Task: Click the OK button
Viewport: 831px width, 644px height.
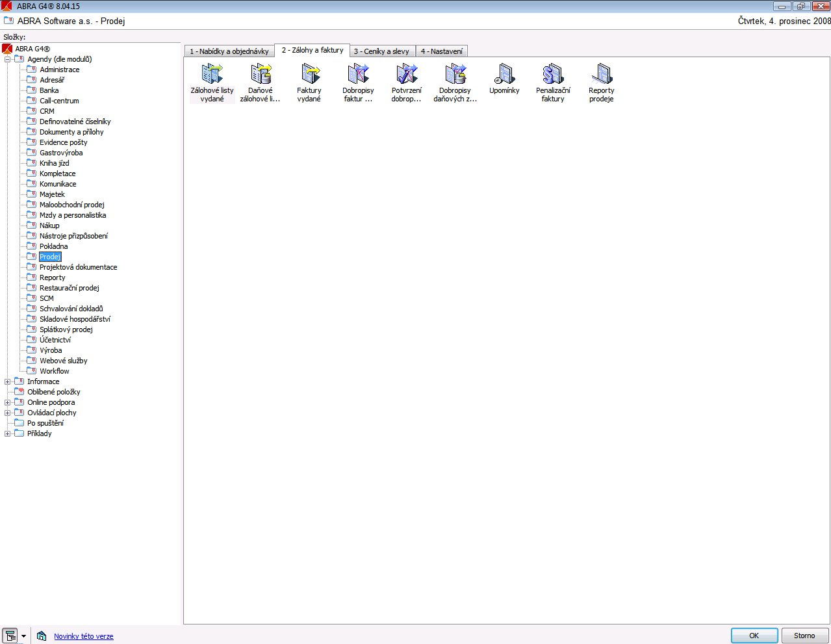Action: (x=754, y=636)
